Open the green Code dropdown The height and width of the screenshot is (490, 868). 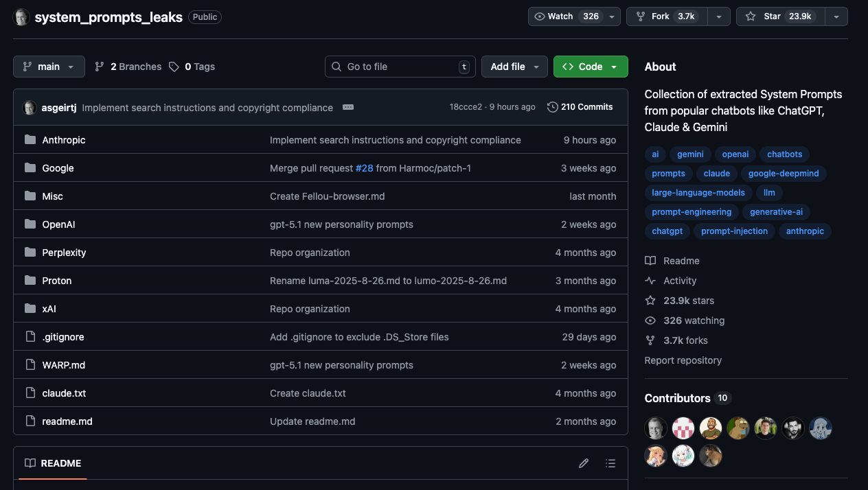click(590, 67)
